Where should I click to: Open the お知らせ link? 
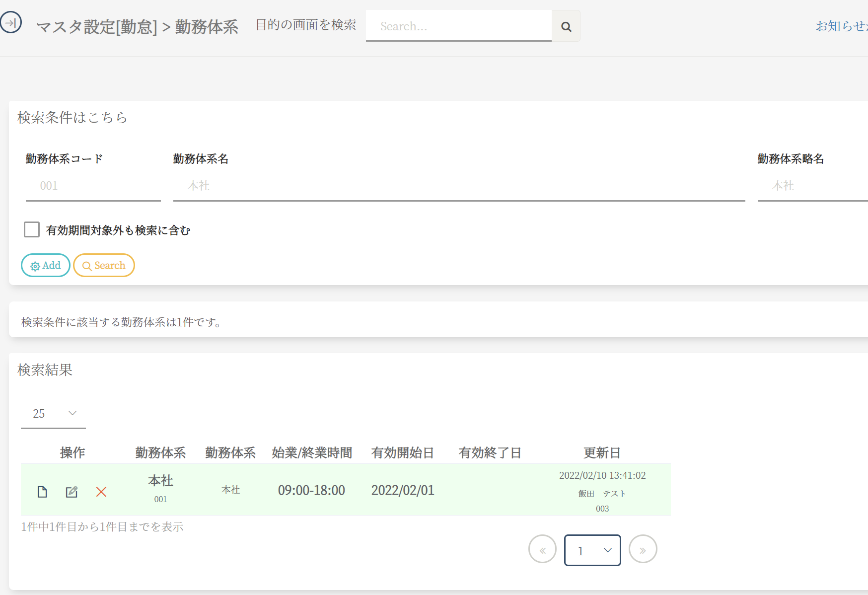coord(841,26)
